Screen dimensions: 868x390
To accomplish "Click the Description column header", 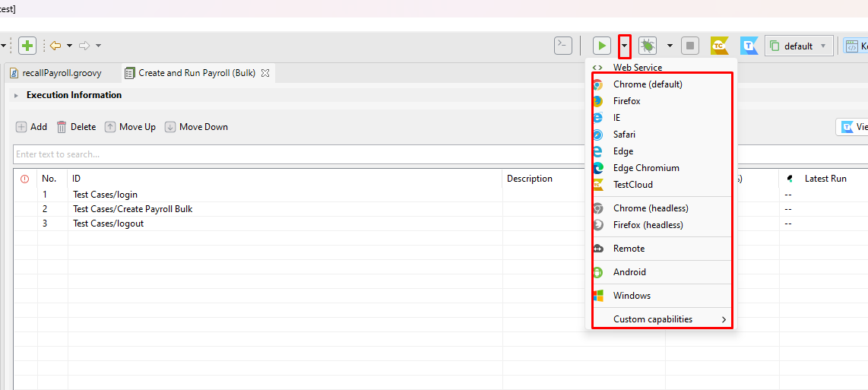I will point(530,179).
